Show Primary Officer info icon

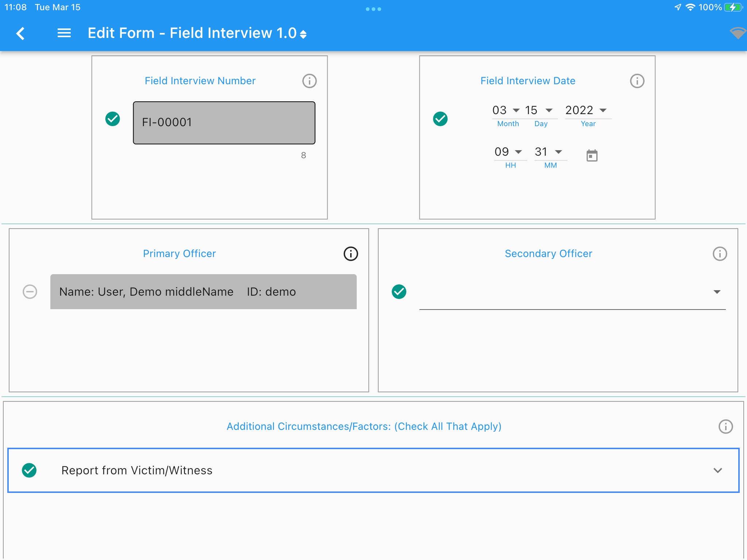(351, 254)
